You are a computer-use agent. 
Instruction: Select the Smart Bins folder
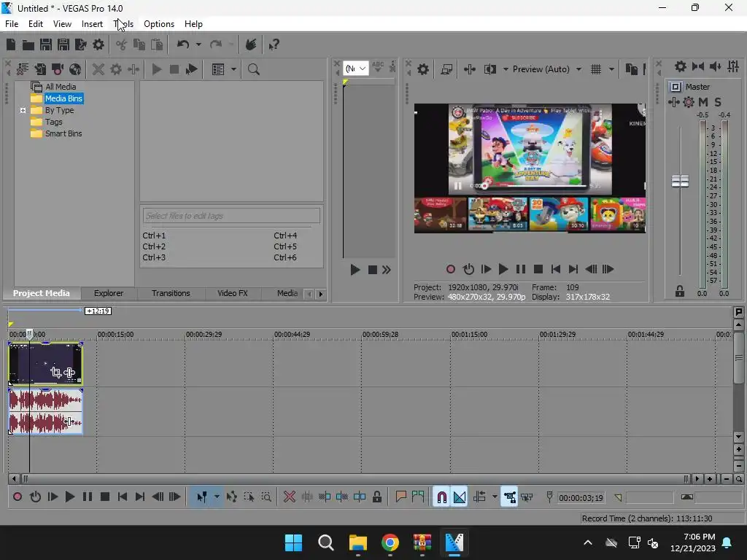[x=63, y=133]
